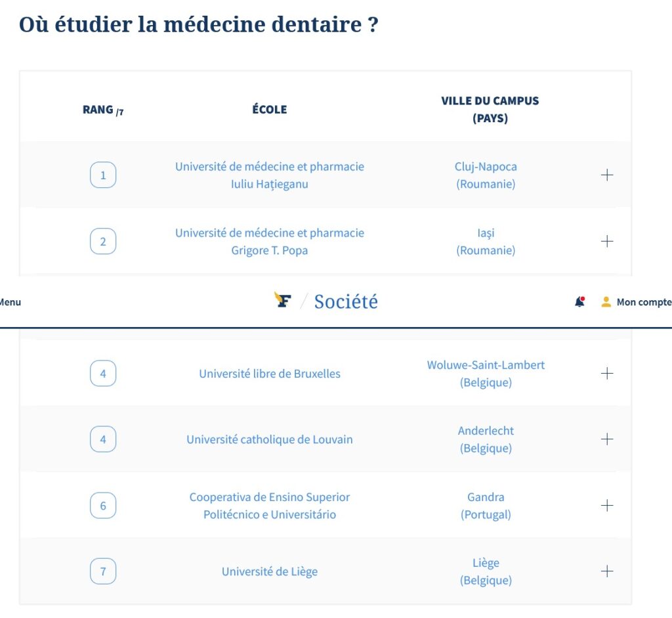Image resolution: width=672 pixels, height=618 pixels.
Task: Click rank 7 badge
Action: (103, 571)
